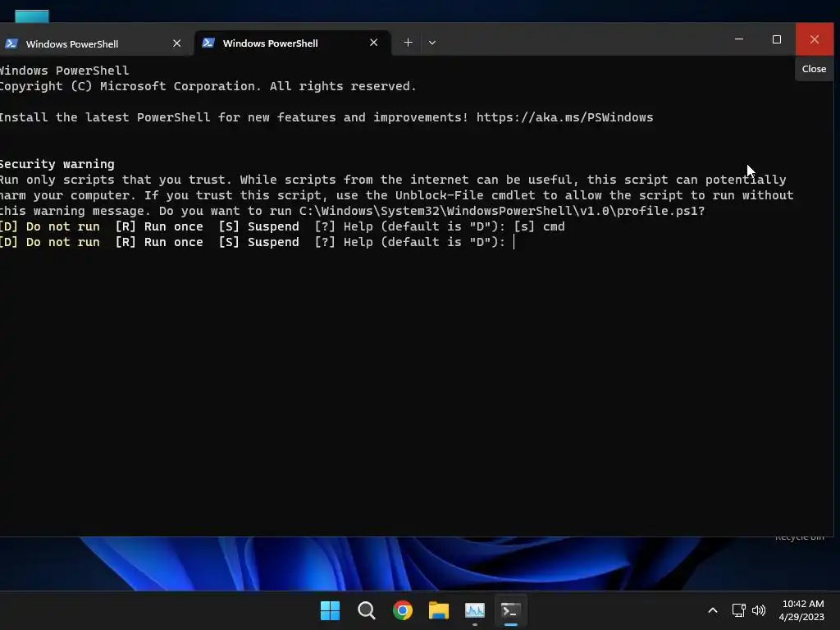Open taskbar Search
The width and height of the screenshot is (840, 630).
(x=367, y=610)
